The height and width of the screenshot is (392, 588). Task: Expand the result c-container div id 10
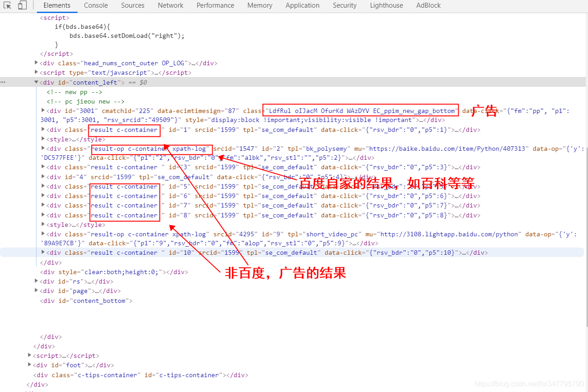click(x=43, y=252)
